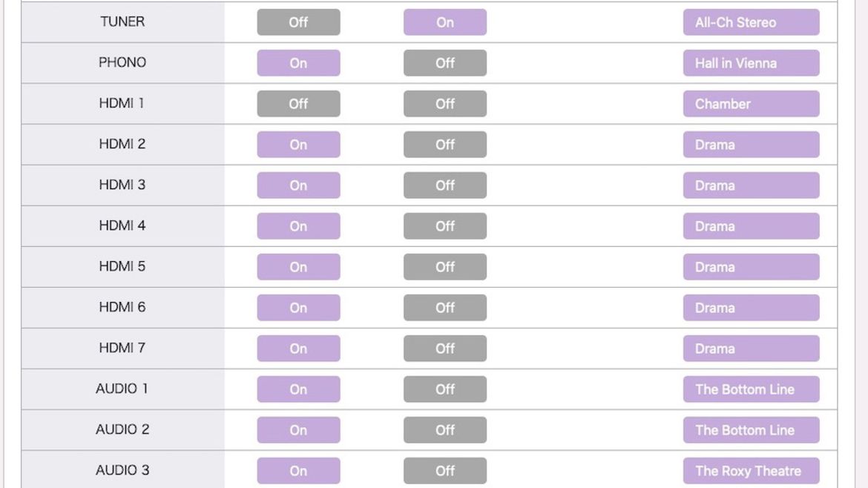Toggle the On switch for HDMI 5

point(298,267)
